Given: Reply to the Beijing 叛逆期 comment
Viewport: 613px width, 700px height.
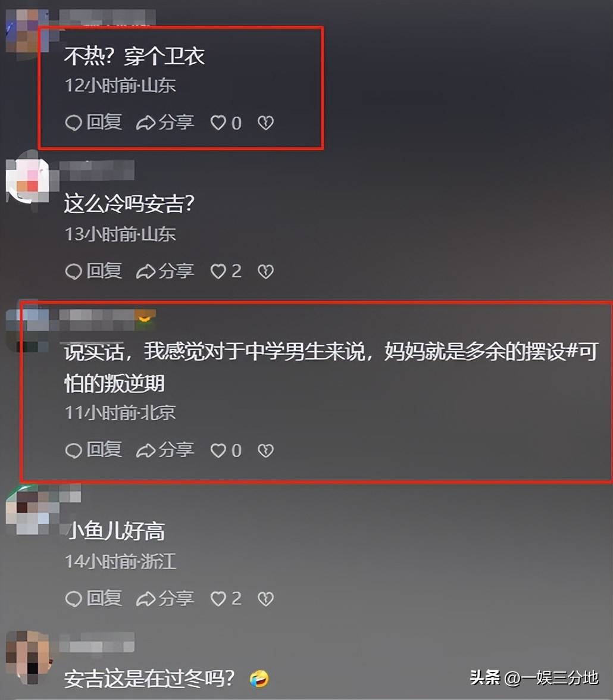Looking at the screenshot, I should click(94, 450).
